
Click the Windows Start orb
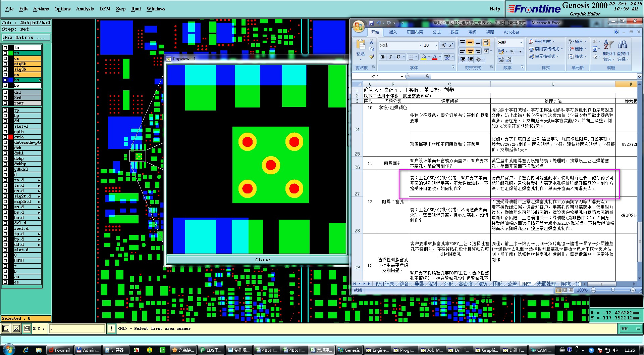[8, 349]
